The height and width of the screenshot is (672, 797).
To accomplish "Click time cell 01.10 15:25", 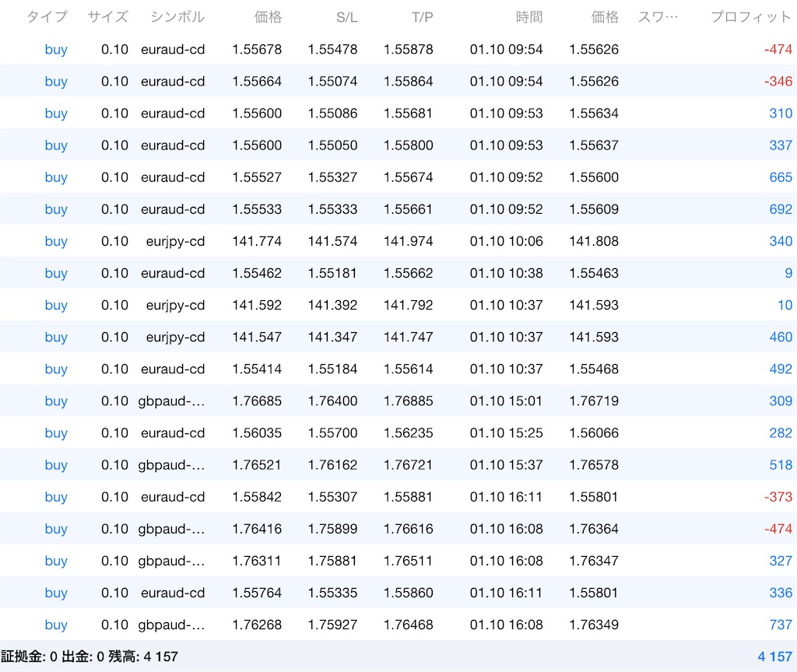I will coord(506,433).
